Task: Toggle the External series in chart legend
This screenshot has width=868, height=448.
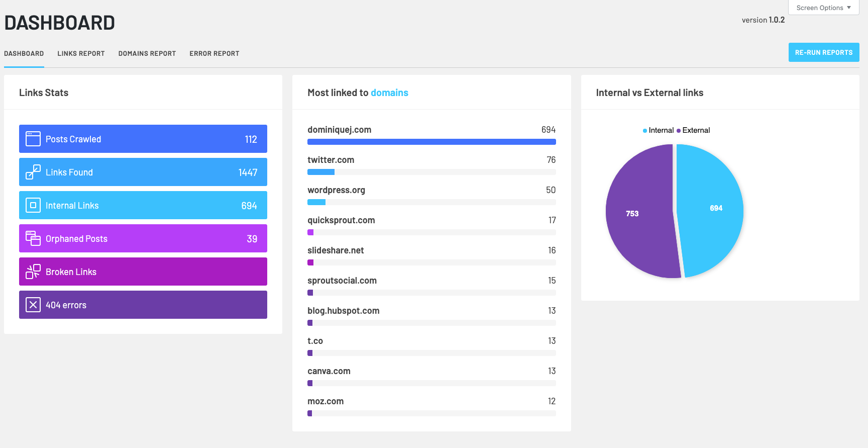Action: pos(693,130)
